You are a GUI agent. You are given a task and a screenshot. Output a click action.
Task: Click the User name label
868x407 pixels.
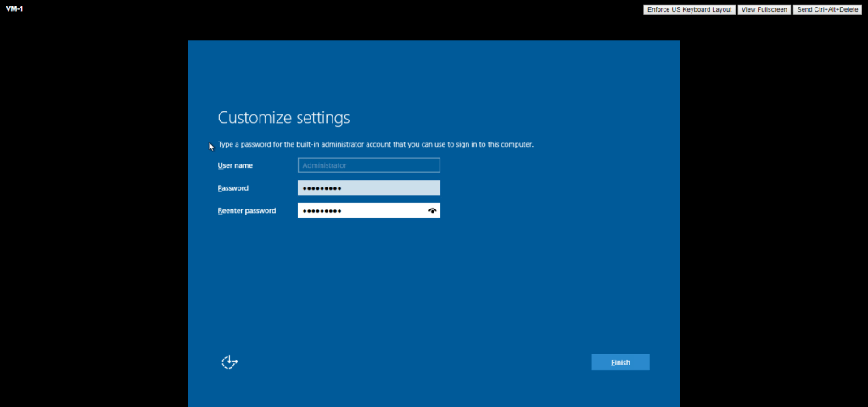coord(235,165)
